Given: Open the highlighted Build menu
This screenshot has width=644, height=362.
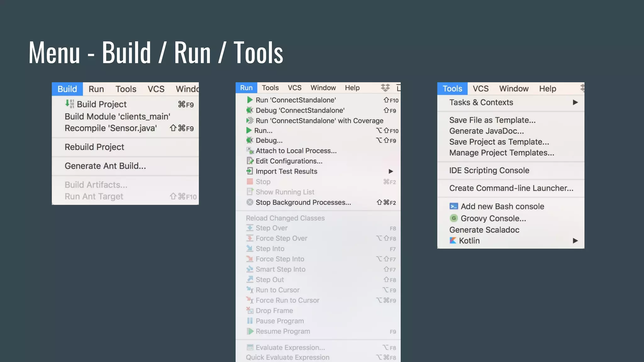Looking at the screenshot, I should (x=67, y=89).
